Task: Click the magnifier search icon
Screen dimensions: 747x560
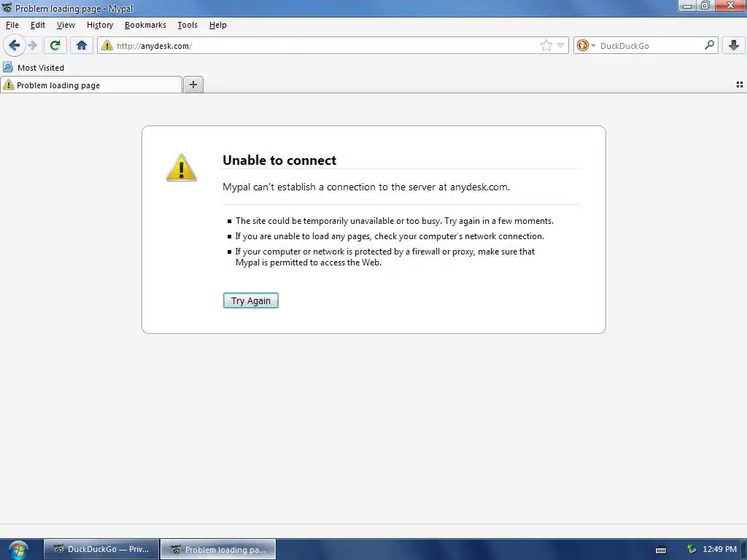Action: tap(709, 45)
